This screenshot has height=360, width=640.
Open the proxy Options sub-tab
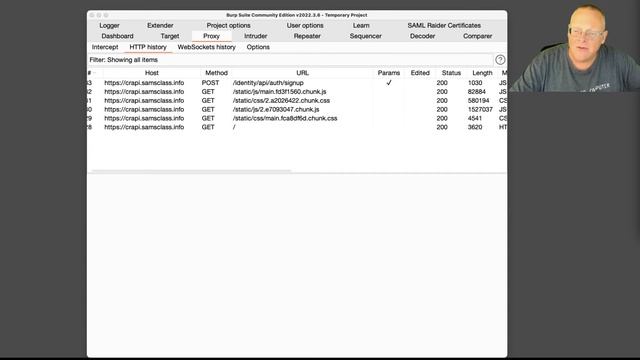[258, 47]
